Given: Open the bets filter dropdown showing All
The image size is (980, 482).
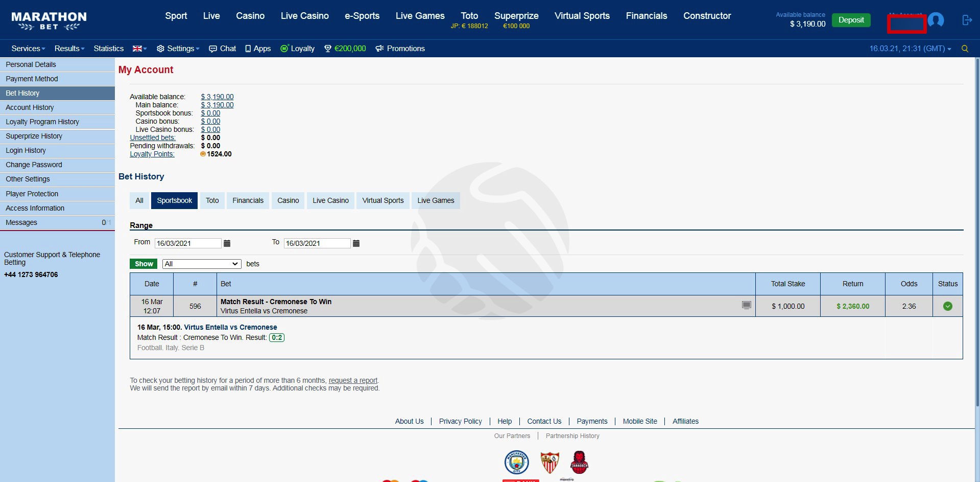Looking at the screenshot, I should [x=202, y=264].
